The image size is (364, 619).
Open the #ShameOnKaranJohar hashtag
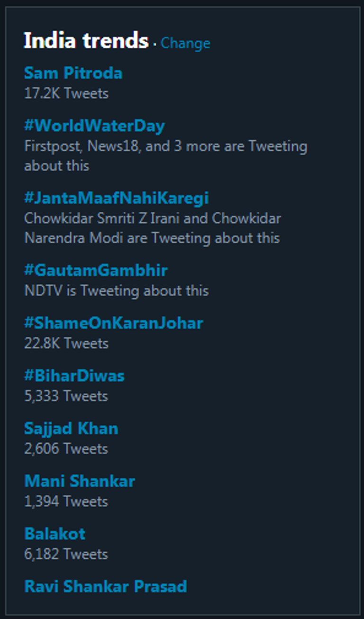click(x=113, y=323)
